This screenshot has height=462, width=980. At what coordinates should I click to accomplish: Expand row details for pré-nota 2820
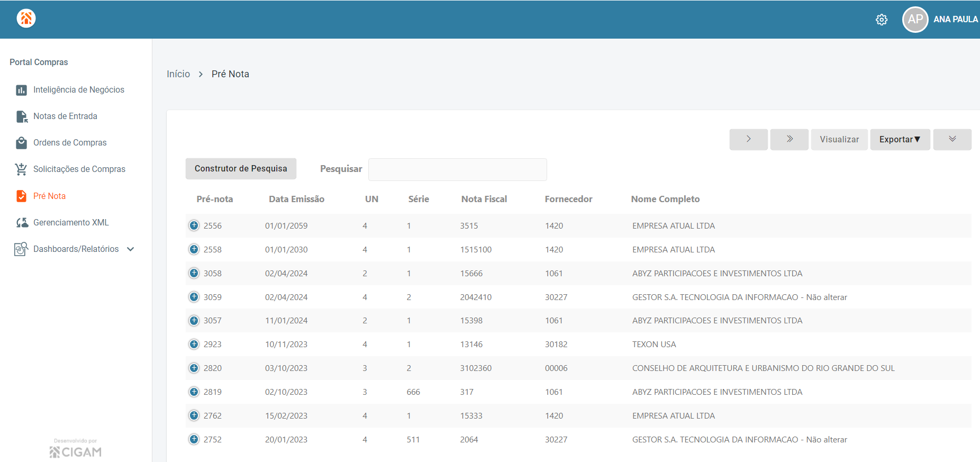click(194, 368)
